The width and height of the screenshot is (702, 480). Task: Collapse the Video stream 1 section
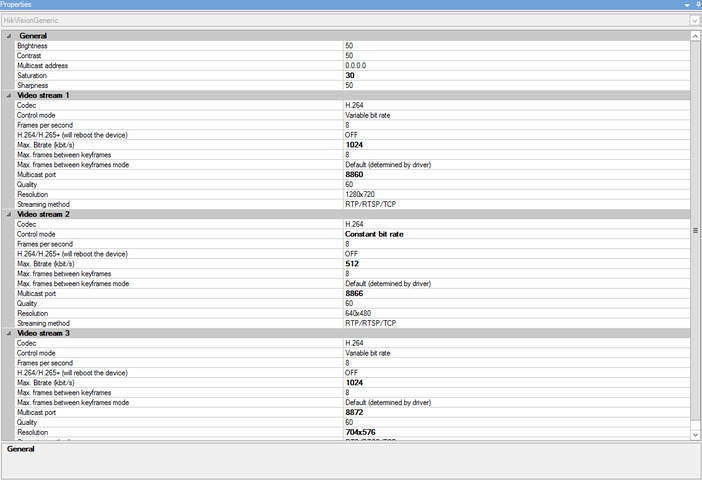pyautogui.click(x=8, y=95)
